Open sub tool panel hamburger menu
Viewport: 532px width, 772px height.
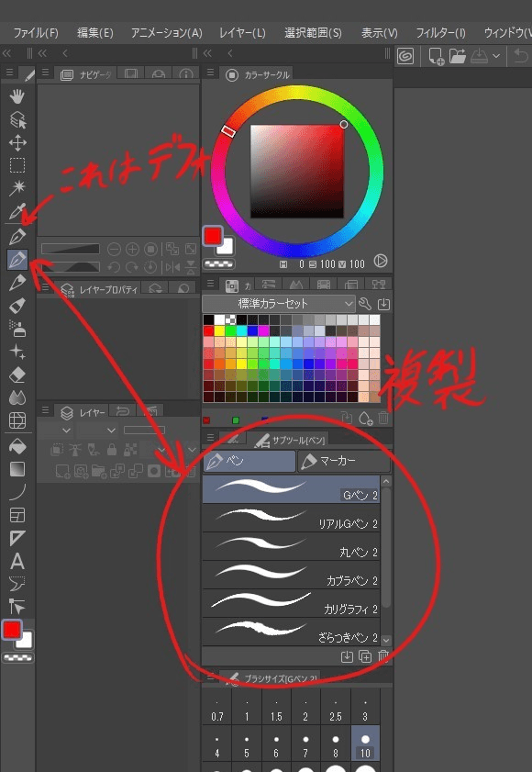tap(210, 437)
